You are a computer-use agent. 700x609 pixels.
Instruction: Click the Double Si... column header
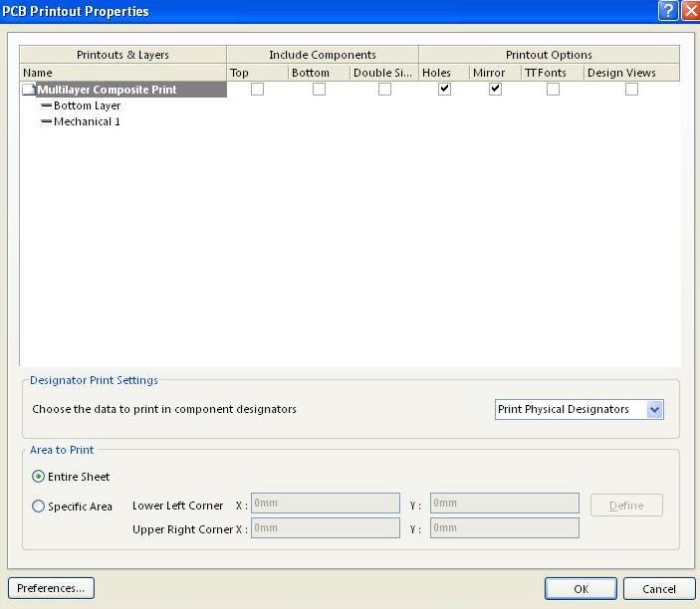coord(384,73)
